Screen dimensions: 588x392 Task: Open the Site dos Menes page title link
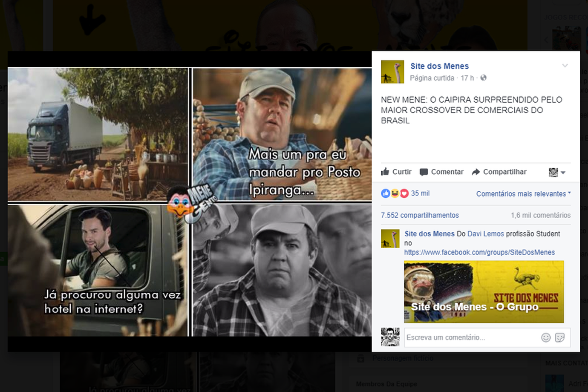coord(439,66)
